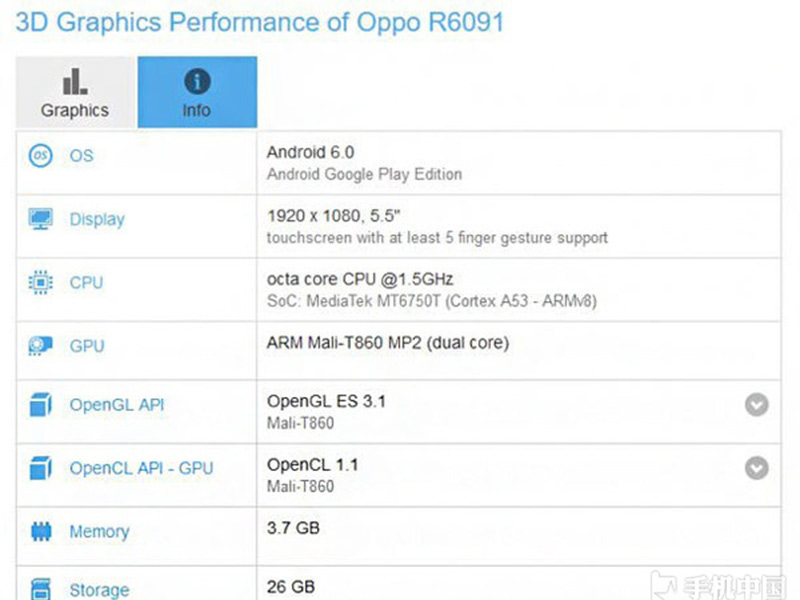The image size is (800, 600).
Task: Click the Storage card icon
Action: pyautogui.click(x=41, y=588)
